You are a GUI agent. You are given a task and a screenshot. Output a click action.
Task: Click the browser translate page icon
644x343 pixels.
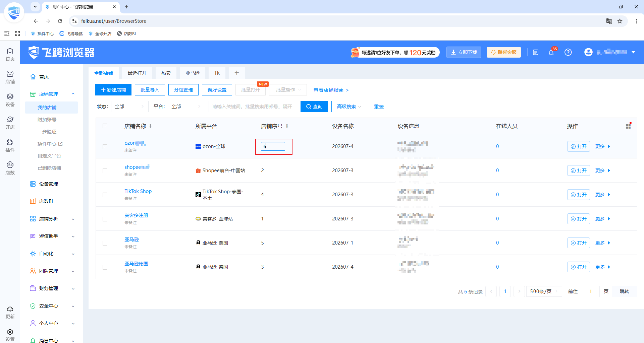click(x=609, y=21)
